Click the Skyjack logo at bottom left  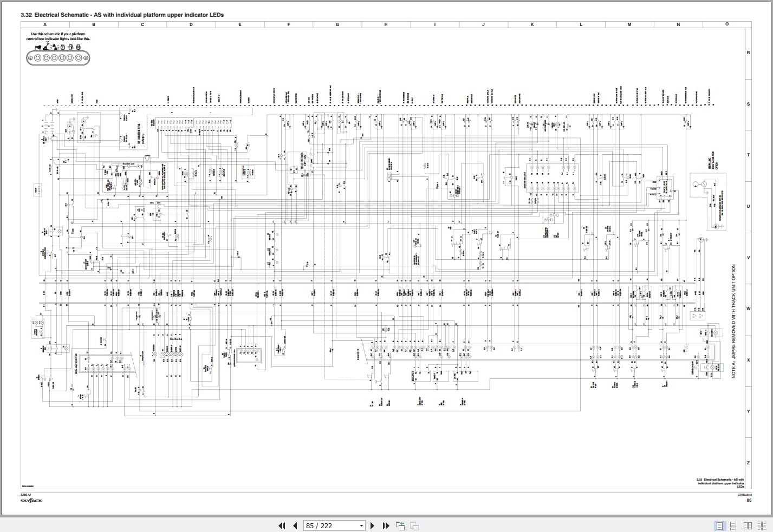[31, 501]
